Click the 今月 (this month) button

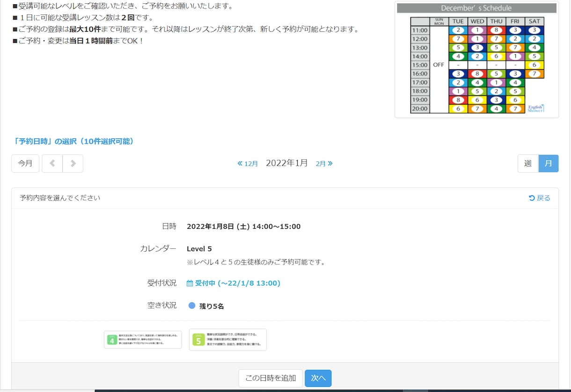(x=25, y=164)
